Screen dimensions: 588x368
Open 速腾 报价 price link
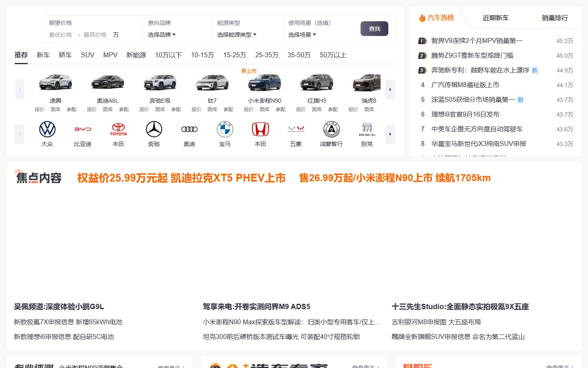tap(40, 109)
